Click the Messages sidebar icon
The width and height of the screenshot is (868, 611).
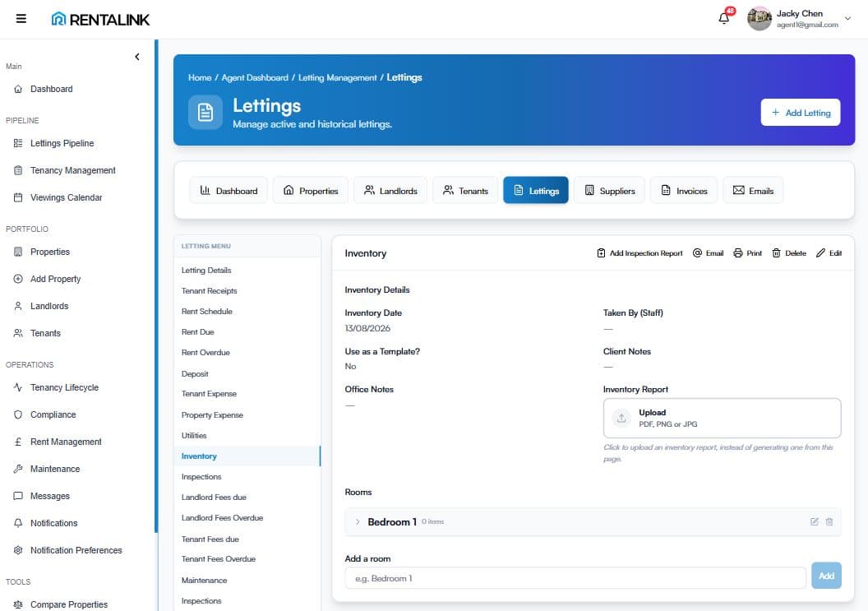[18, 497]
